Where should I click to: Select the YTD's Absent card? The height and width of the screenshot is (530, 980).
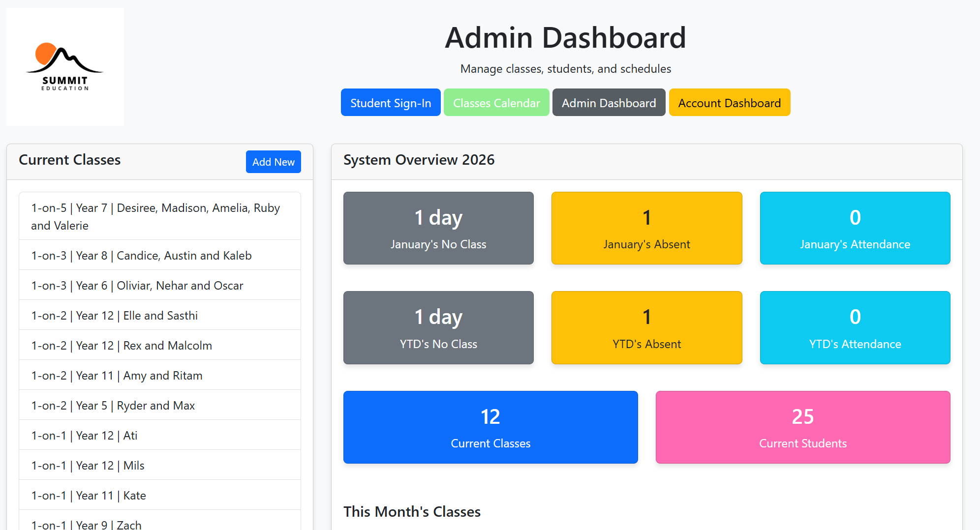pyautogui.click(x=646, y=327)
